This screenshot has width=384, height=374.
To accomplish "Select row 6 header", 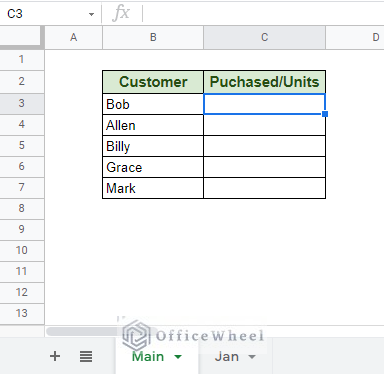I will pyautogui.click(x=22, y=167).
